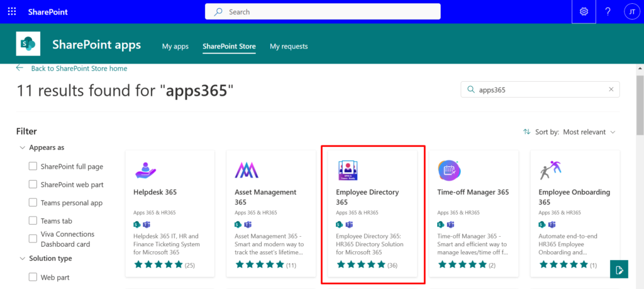This screenshot has width=644, height=289.
Task: Clear the apps365 search with X icon
Action: point(611,90)
